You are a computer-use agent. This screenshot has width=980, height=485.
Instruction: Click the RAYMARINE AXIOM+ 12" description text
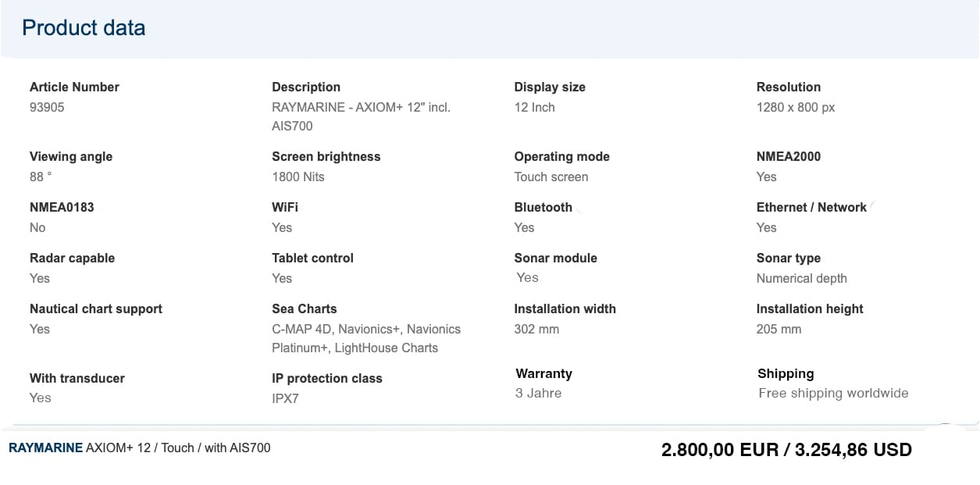pos(361,116)
